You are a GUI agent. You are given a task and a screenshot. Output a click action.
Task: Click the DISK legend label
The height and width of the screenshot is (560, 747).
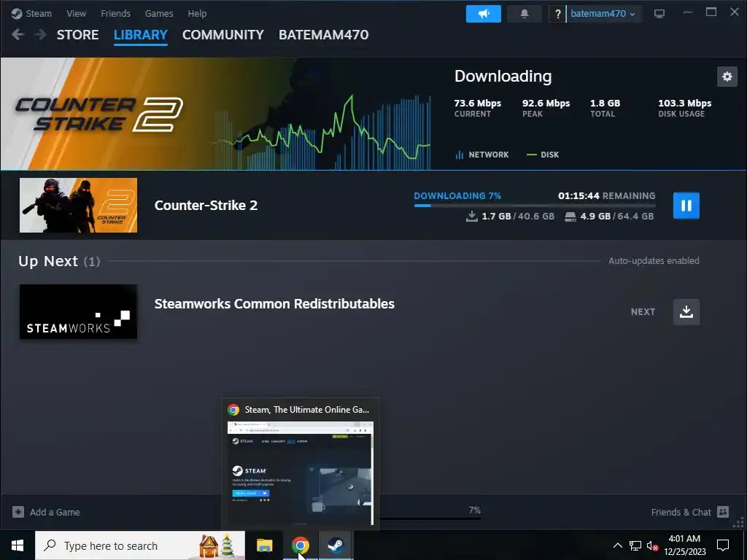point(543,155)
